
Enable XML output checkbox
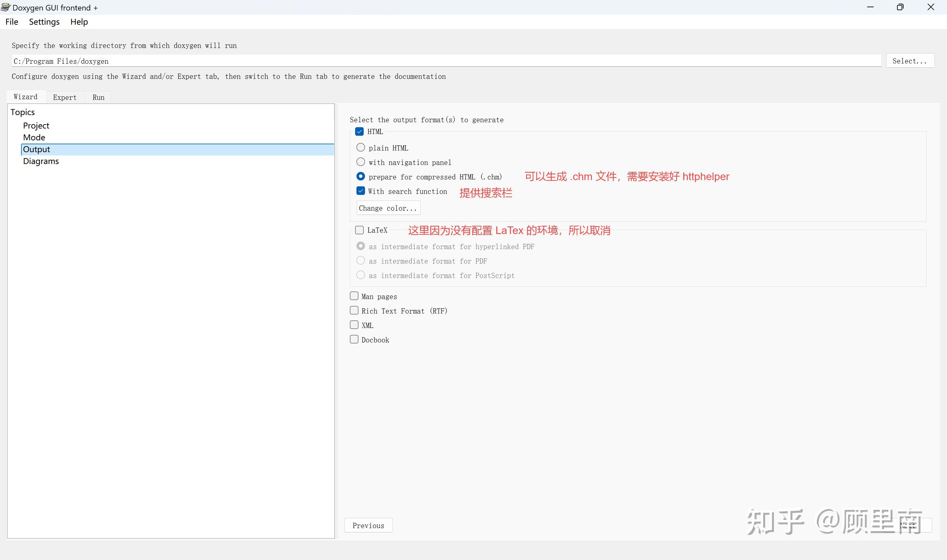point(354,325)
